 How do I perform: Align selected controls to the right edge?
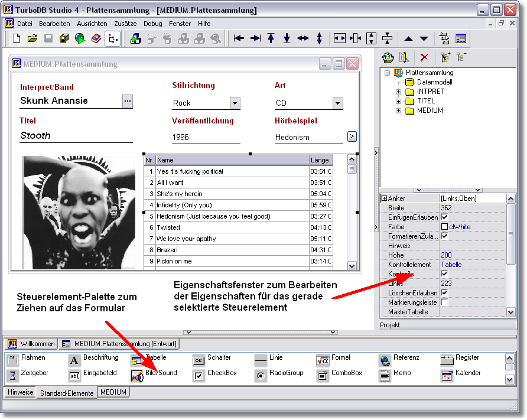pyautogui.click(x=255, y=38)
